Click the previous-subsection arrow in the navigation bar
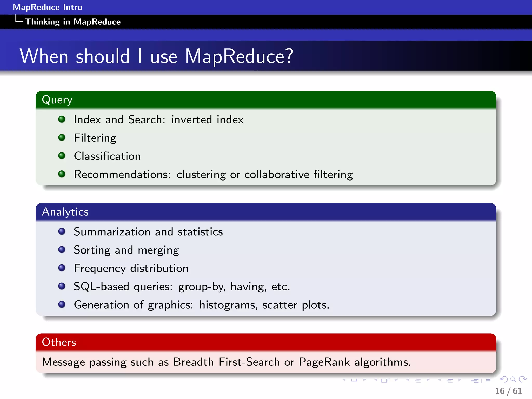 [408, 380]
